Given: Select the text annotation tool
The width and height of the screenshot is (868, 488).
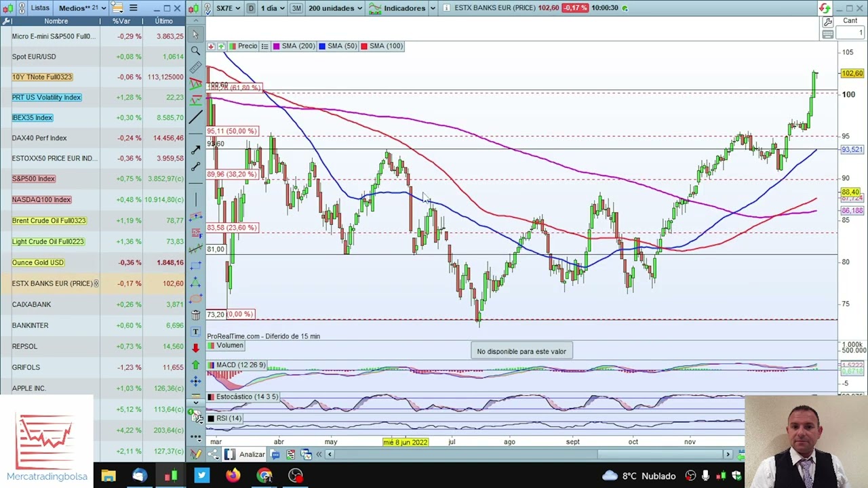Looking at the screenshot, I should [x=195, y=331].
